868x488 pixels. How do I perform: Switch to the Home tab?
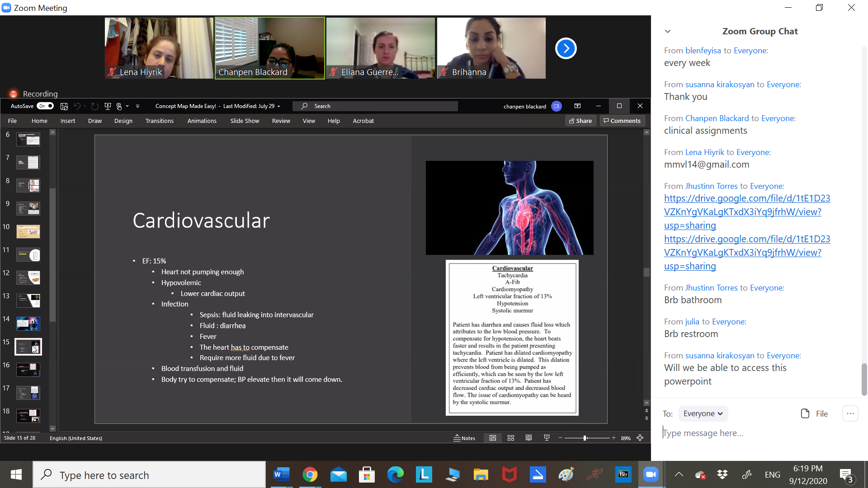(39, 121)
